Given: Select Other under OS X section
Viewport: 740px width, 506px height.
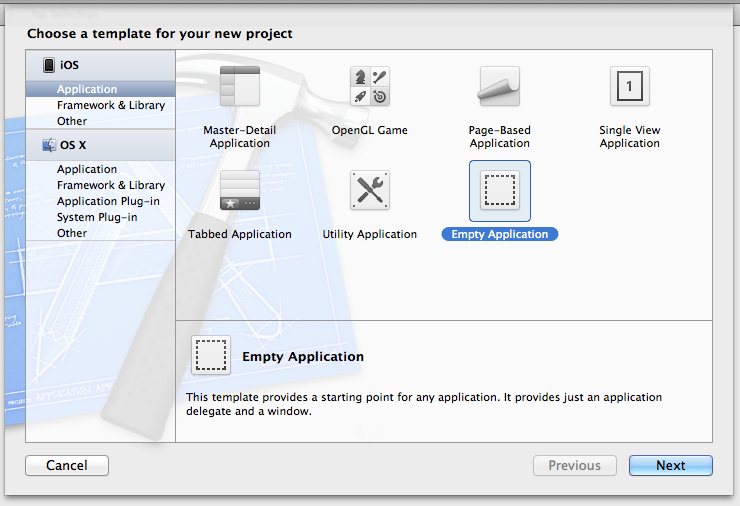Looking at the screenshot, I should (72, 233).
